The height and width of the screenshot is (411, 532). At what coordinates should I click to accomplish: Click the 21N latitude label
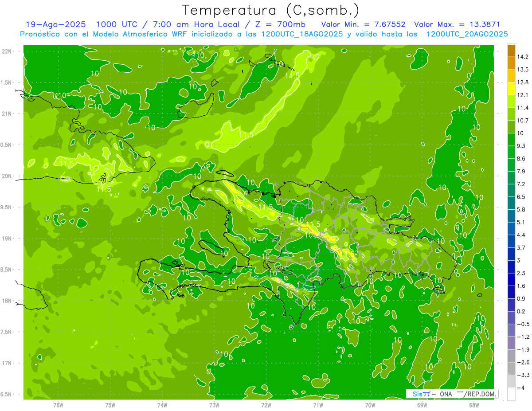click(x=6, y=114)
